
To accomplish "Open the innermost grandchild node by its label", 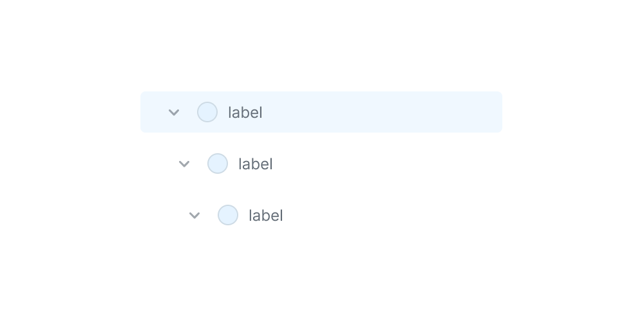I will coord(266,216).
